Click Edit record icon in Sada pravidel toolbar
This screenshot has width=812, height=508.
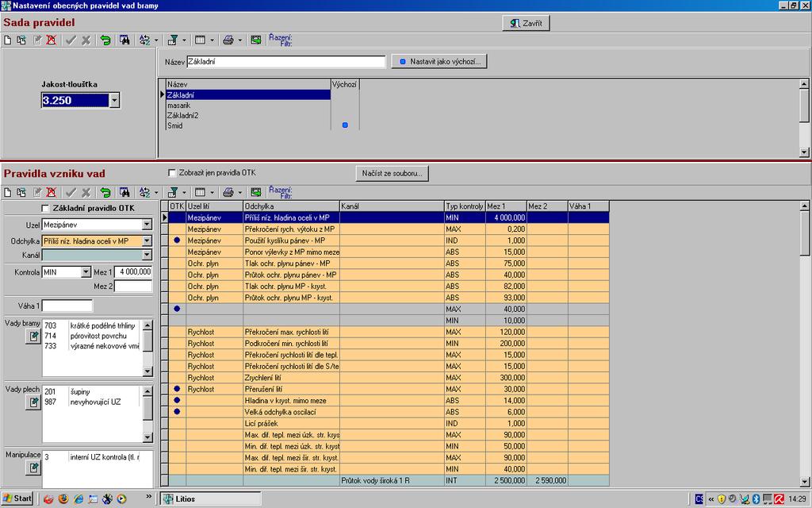tap(37, 40)
